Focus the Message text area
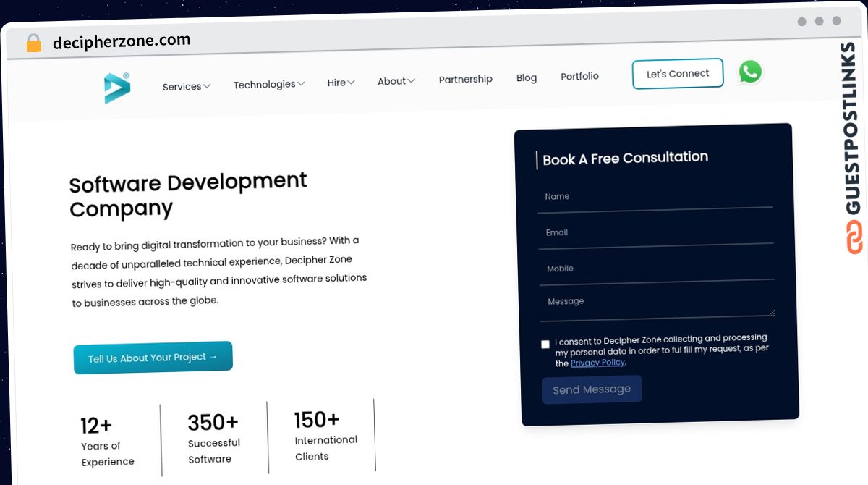Image resolution: width=868 pixels, height=485 pixels. point(658,305)
